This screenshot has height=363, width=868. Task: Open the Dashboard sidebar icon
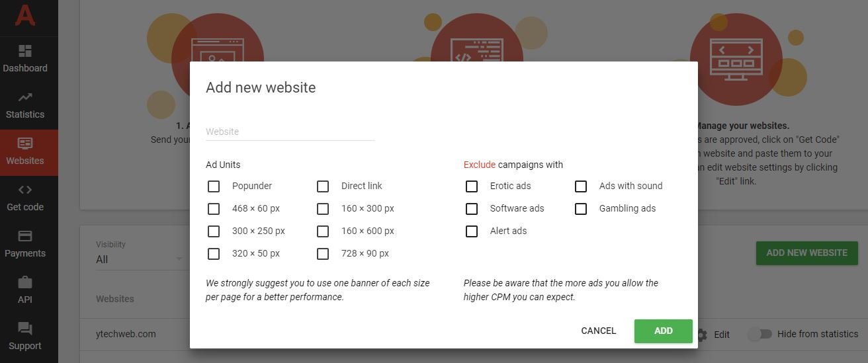(x=25, y=52)
